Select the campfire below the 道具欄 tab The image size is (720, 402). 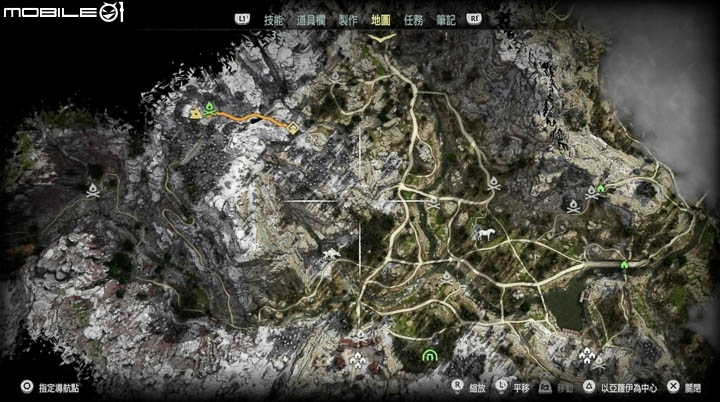[x=336, y=78]
